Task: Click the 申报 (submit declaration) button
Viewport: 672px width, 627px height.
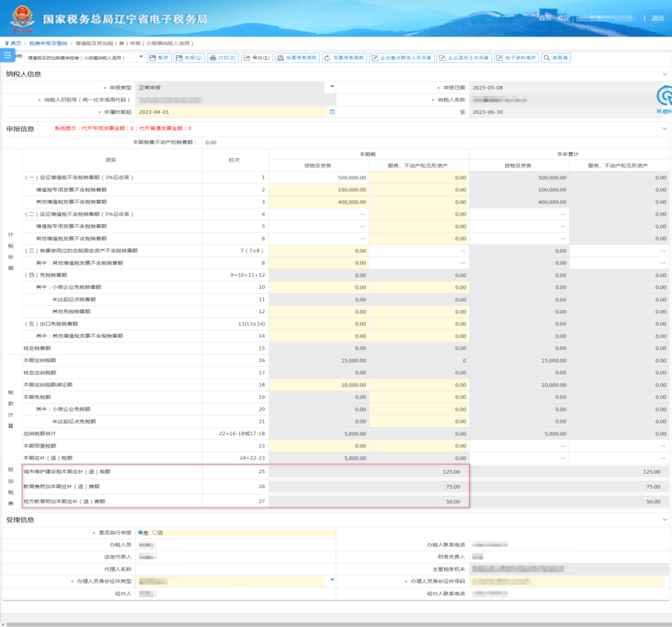Action: 189,58
